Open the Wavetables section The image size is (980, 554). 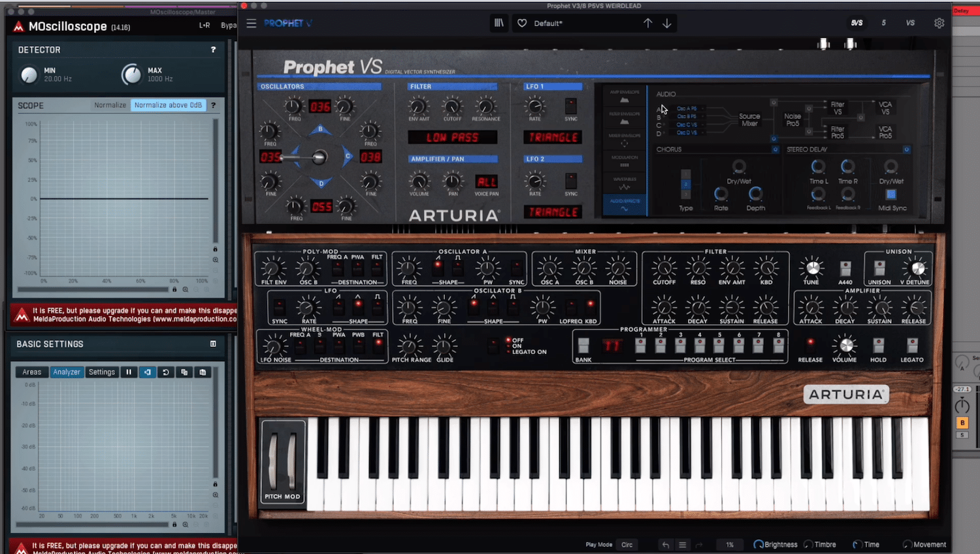pyautogui.click(x=625, y=184)
